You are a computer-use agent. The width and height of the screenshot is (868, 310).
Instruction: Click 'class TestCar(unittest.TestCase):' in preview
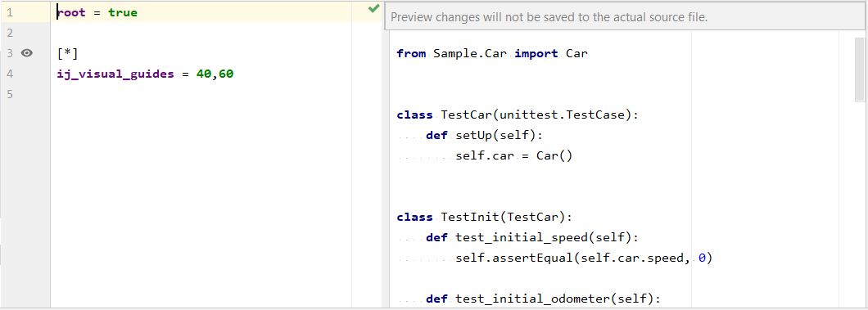518,115
